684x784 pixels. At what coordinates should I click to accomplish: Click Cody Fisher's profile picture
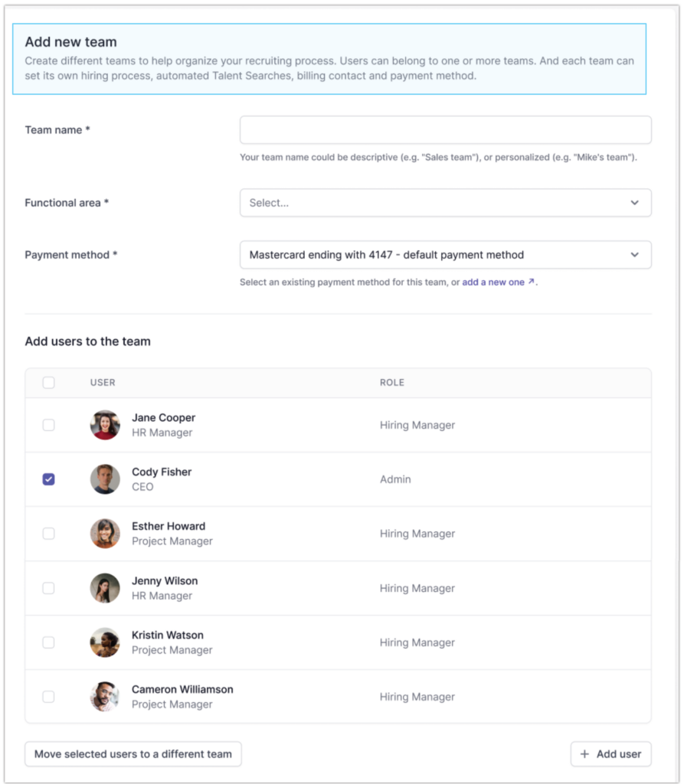105,479
